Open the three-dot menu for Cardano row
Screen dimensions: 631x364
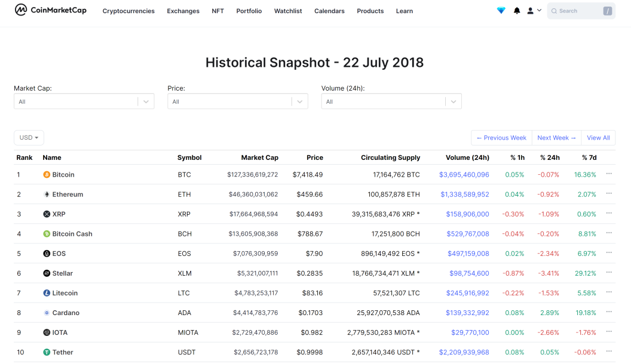tap(609, 312)
